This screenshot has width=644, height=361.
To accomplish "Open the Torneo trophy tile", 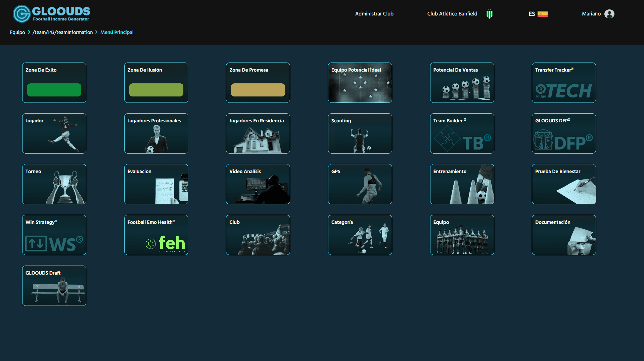I will [54, 184].
